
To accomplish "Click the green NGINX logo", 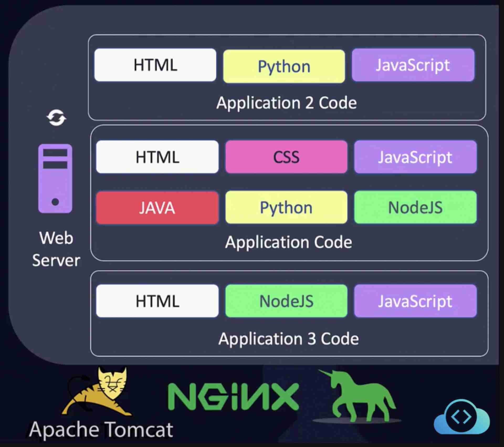I will pos(233,396).
